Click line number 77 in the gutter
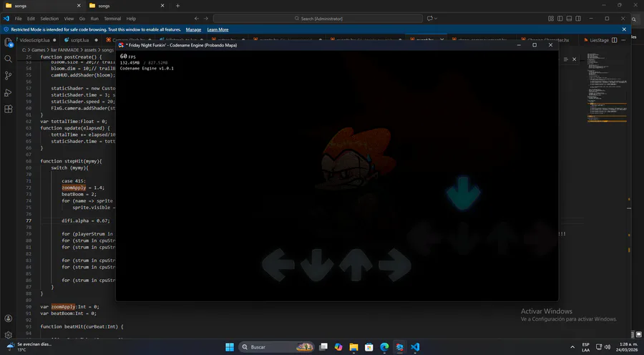Screen dimensions: 644x355 pyautogui.click(x=29, y=220)
